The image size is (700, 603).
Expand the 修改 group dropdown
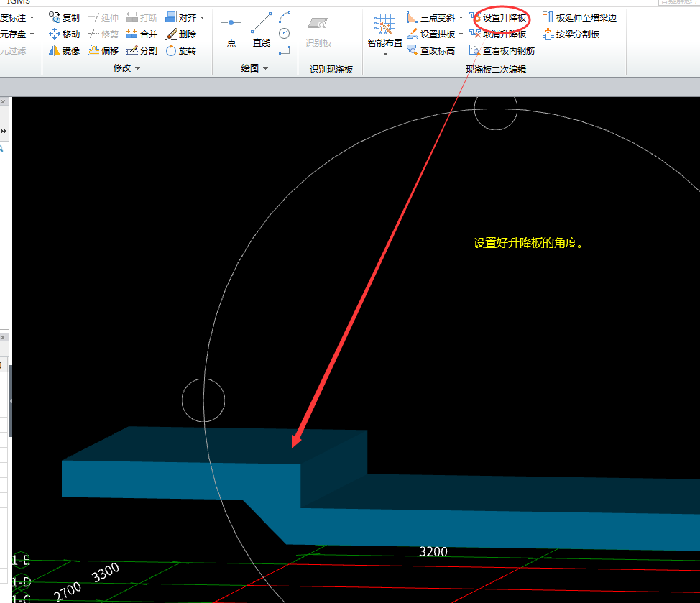137,68
